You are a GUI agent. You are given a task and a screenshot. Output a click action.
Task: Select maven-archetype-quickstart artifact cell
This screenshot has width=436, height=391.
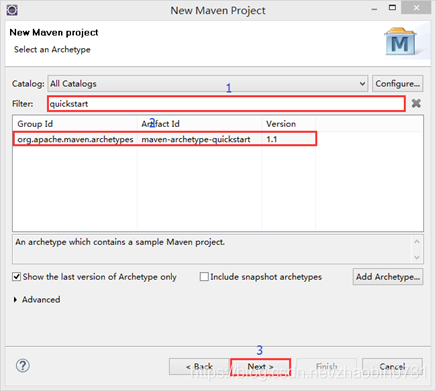[x=199, y=139]
